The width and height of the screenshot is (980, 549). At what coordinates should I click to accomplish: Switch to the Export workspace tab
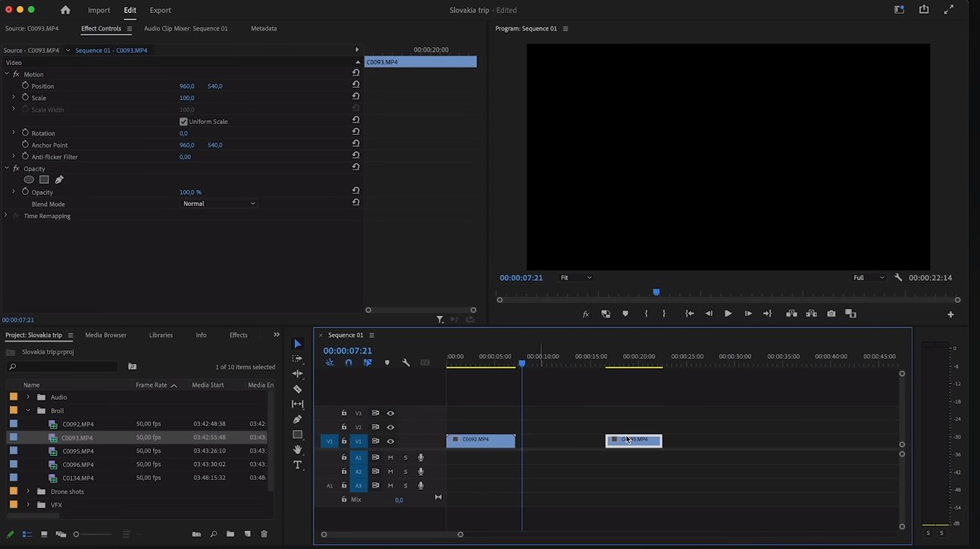pos(160,10)
